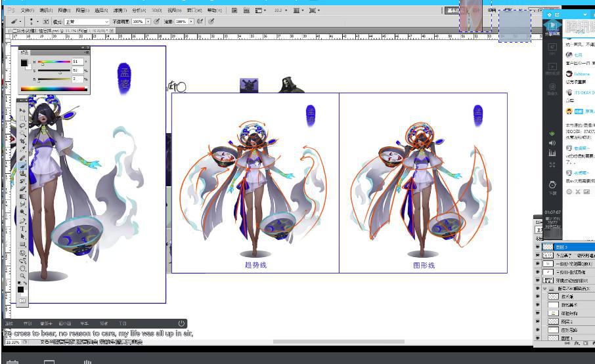Launch Mini Bridge from the app bar
The height and width of the screenshot is (364, 595).
(x=247, y=10)
